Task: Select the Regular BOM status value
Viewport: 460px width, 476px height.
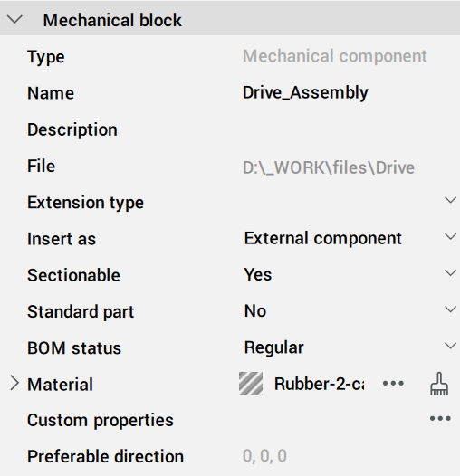Action: point(273,347)
